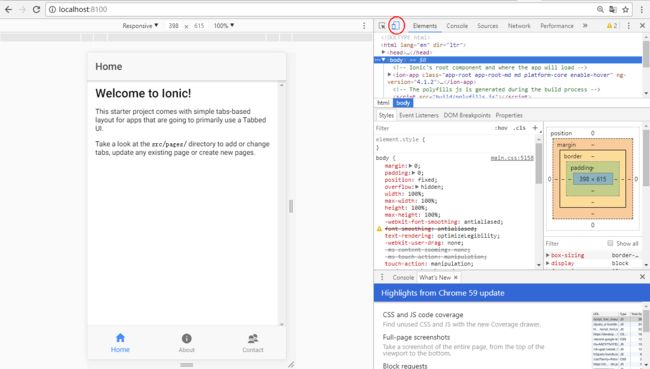
Task: Click the html breadcrumb
Action: pyautogui.click(x=383, y=103)
